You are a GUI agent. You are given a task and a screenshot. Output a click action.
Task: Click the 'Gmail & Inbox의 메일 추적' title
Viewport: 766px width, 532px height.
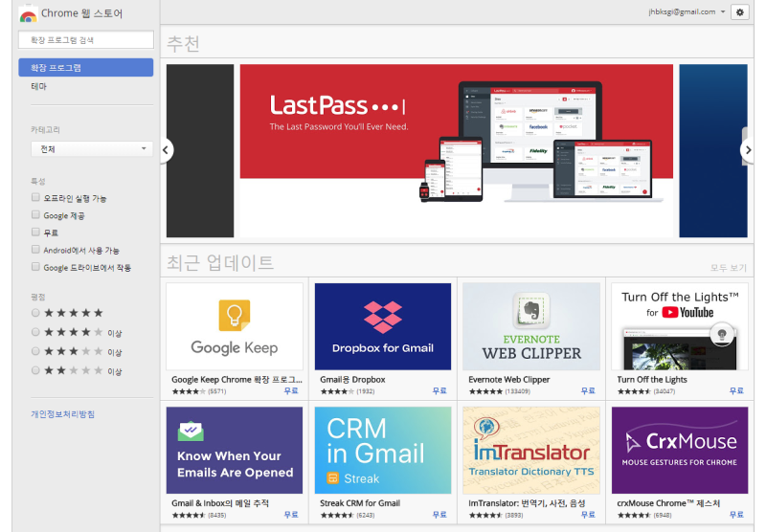[220, 502]
